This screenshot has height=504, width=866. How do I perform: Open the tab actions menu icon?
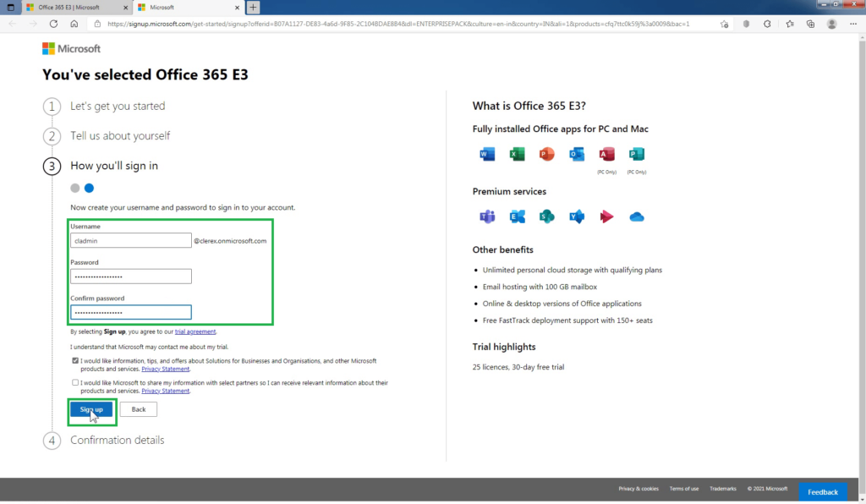pos(10,7)
